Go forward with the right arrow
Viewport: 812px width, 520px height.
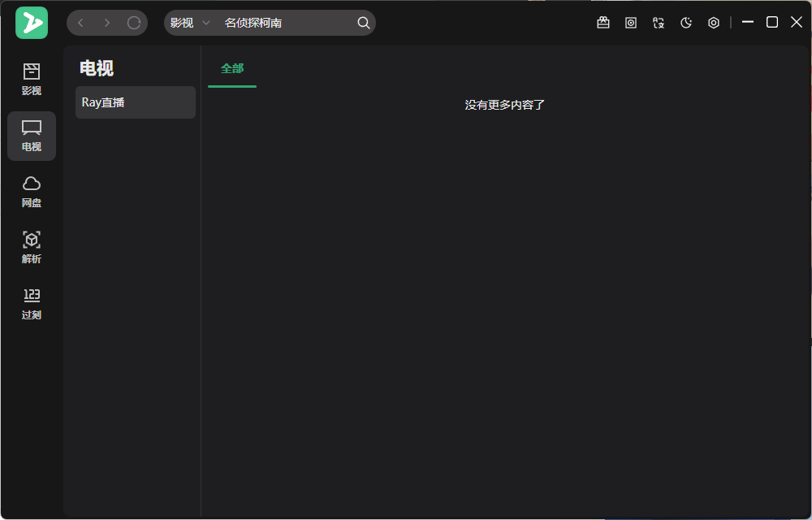pos(107,23)
